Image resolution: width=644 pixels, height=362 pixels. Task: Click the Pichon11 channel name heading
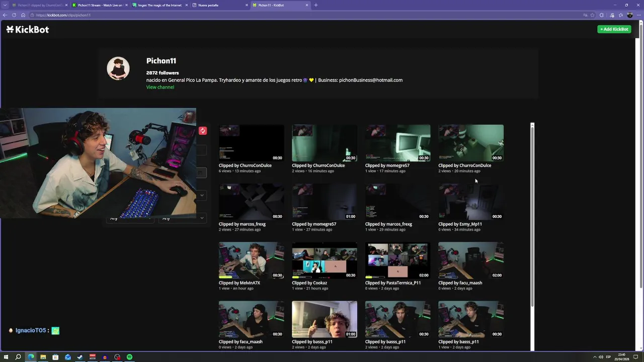161,61
